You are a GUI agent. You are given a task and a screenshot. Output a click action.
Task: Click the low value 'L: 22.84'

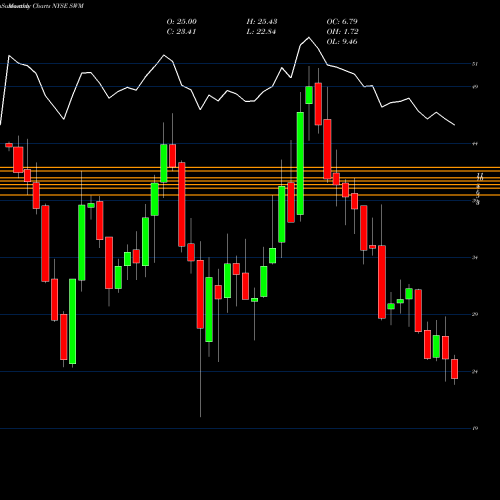[261, 32]
